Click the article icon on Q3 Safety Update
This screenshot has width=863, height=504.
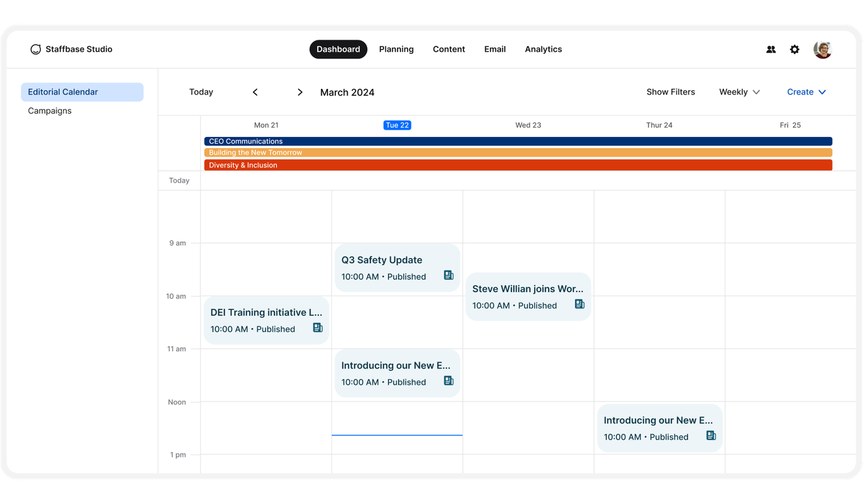coord(448,275)
